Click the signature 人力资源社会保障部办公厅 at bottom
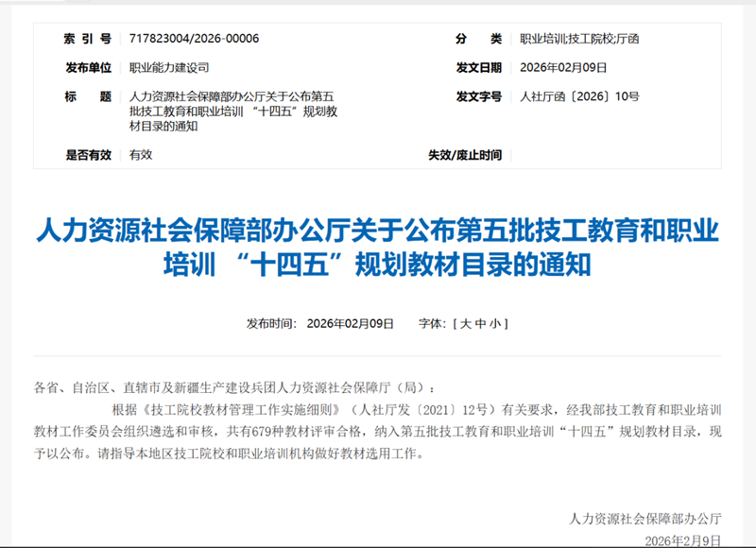 click(x=645, y=518)
